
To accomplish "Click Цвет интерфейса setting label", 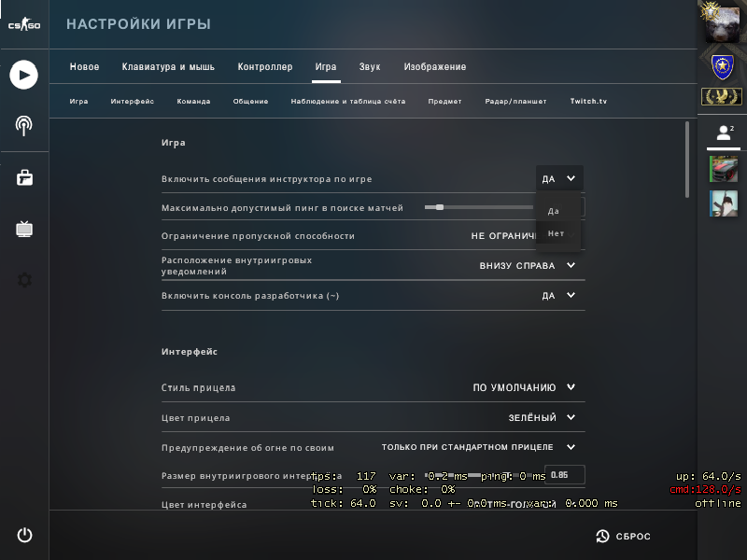I will (x=204, y=505).
